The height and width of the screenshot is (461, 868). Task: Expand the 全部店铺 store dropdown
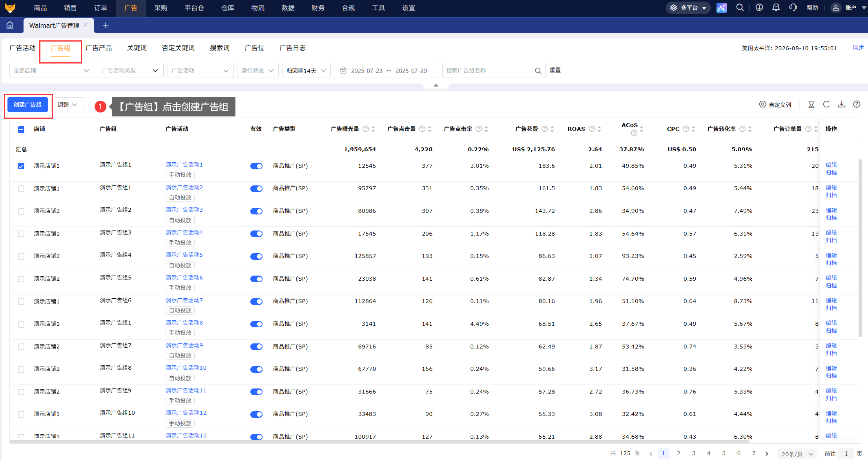coord(51,71)
